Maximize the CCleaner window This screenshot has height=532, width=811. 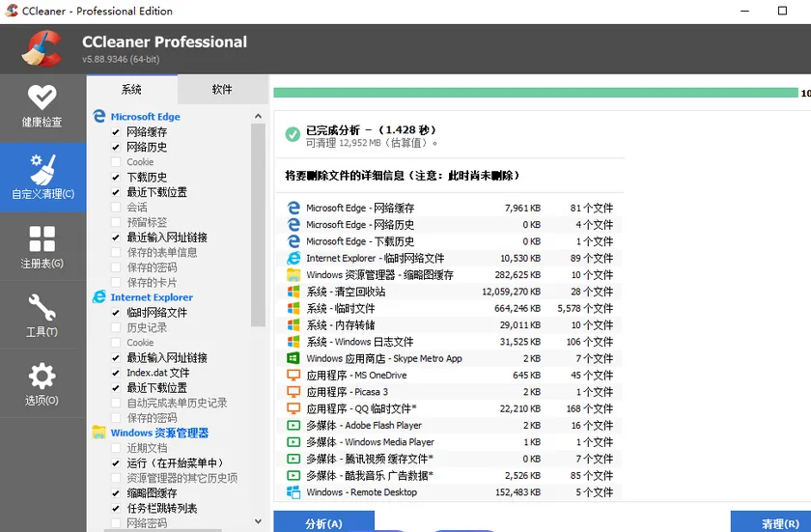click(x=782, y=11)
